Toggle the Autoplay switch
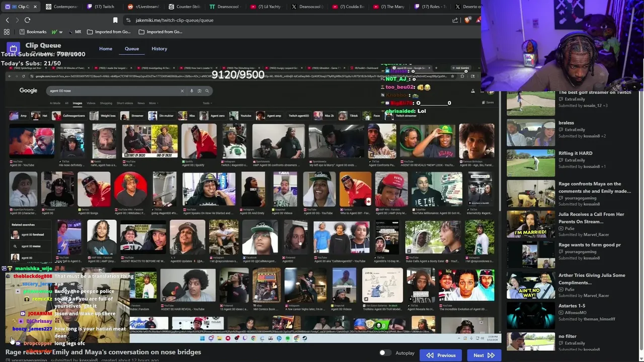Image resolution: width=644 pixels, height=362 pixels. pos(385,353)
